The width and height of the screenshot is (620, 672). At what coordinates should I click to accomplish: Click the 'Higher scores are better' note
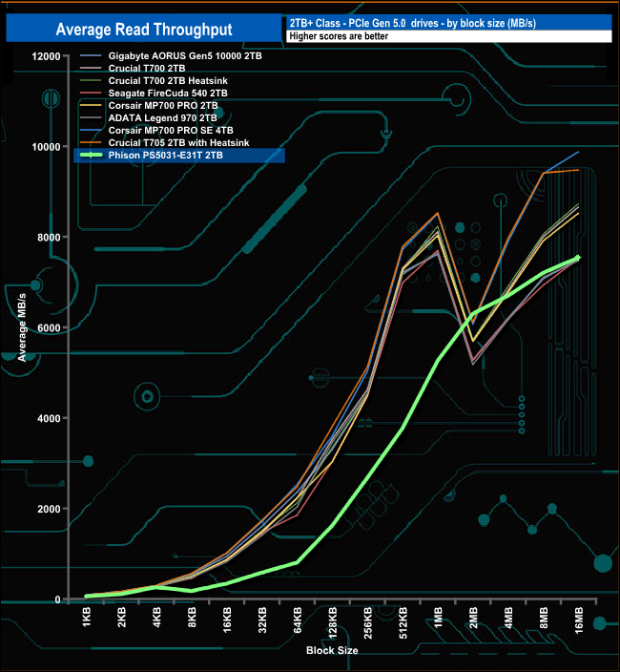point(339,36)
